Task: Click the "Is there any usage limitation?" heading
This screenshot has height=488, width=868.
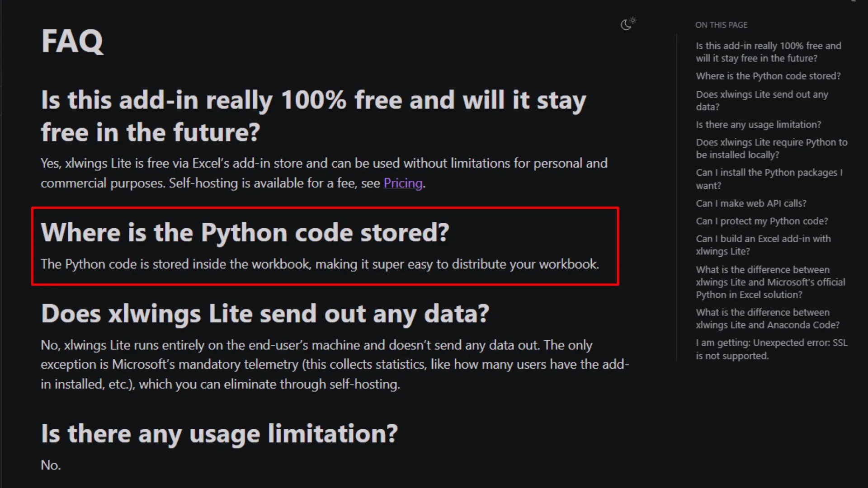Action: (x=219, y=433)
